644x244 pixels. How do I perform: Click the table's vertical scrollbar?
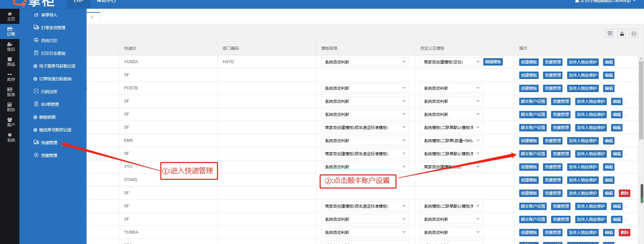641,101
